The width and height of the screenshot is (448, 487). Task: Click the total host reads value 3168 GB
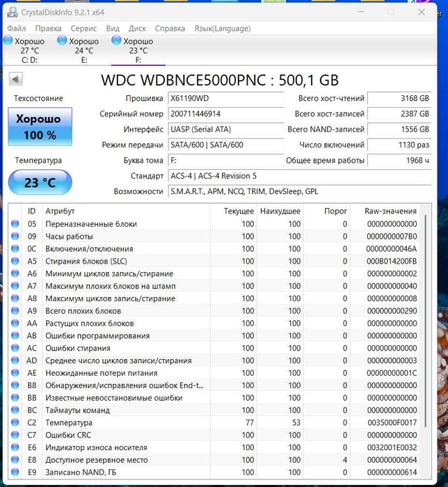point(399,99)
